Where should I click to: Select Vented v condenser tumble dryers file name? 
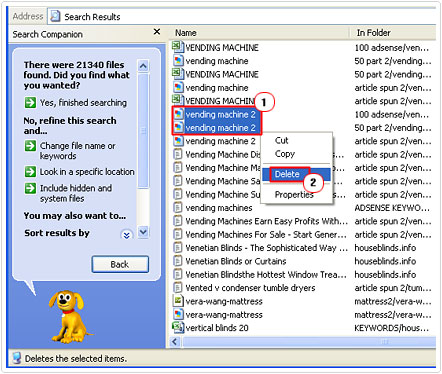coord(250,287)
